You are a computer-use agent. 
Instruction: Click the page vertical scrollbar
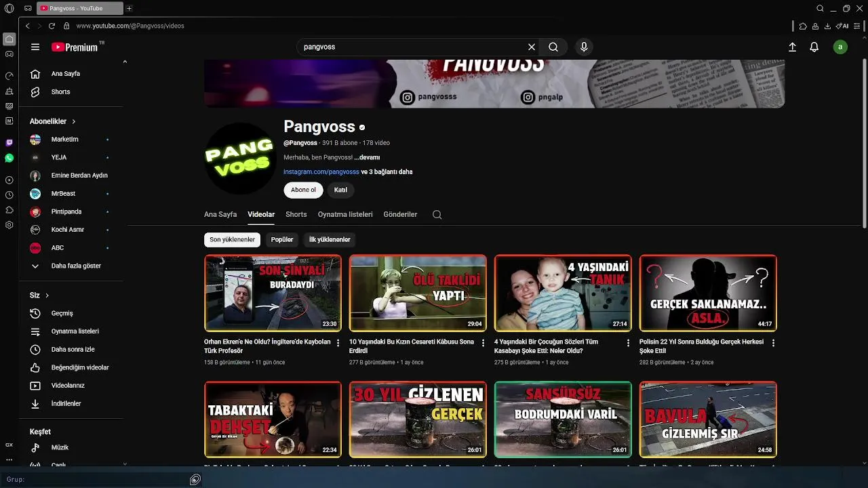coord(863,142)
